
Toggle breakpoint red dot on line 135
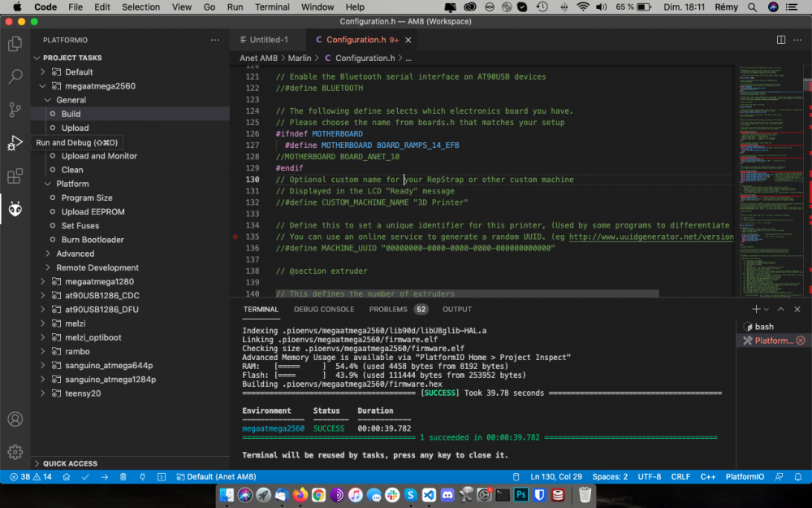point(235,237)
